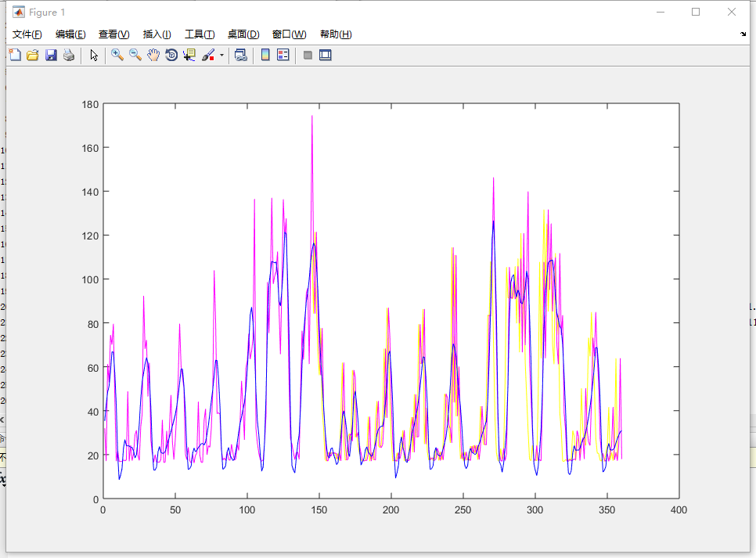The image size is (756, 558).
Task: Show plot tools and dock figure
Action: point(326,55)
